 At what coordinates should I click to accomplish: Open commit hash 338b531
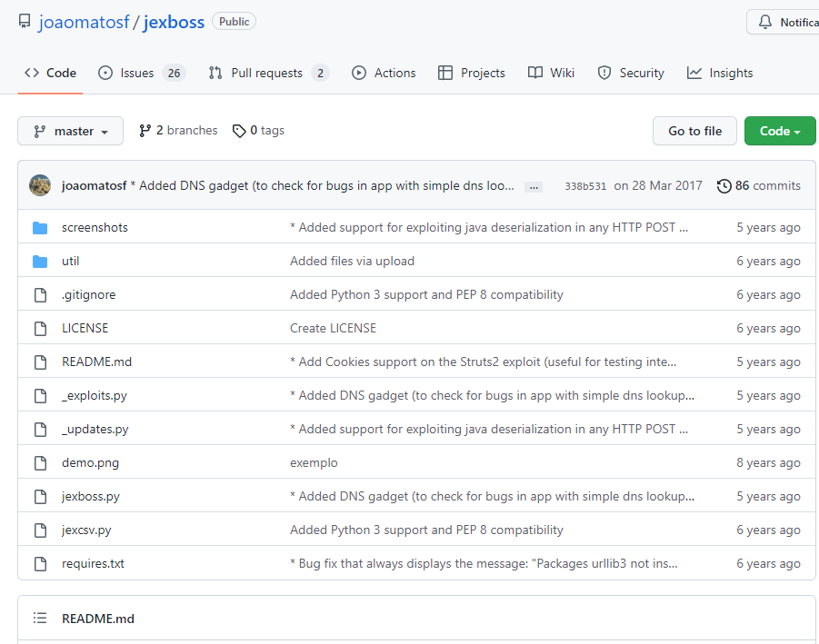tap(585, 186)
